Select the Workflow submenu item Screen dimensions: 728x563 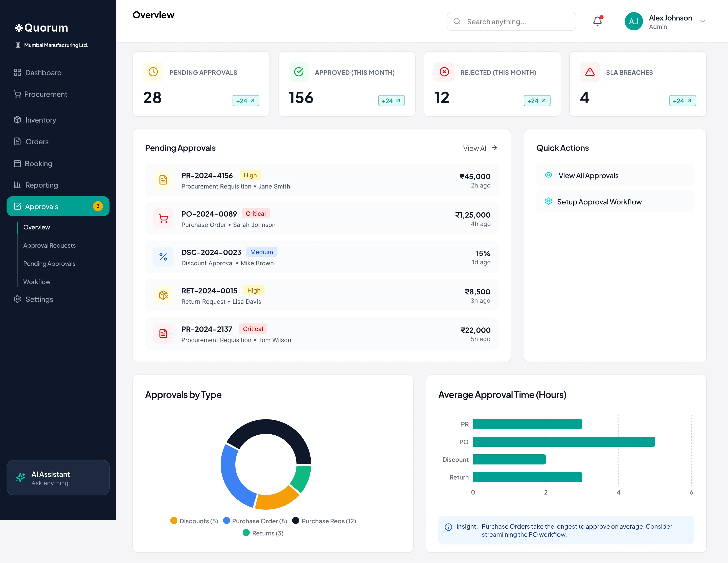37,282
